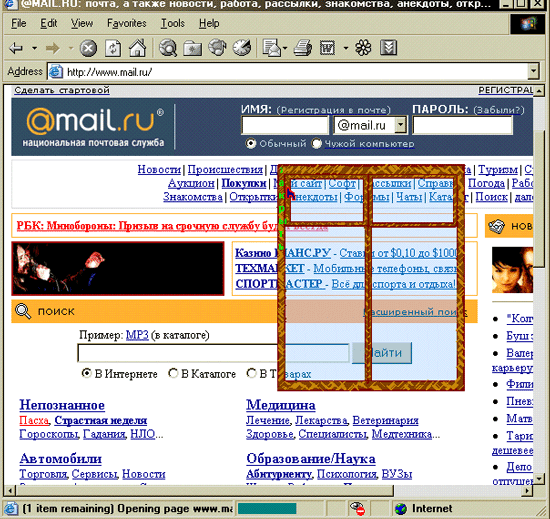This screenshot has width=550, height=519.
Task: Open the Help menu
Action: pos(209,23)
